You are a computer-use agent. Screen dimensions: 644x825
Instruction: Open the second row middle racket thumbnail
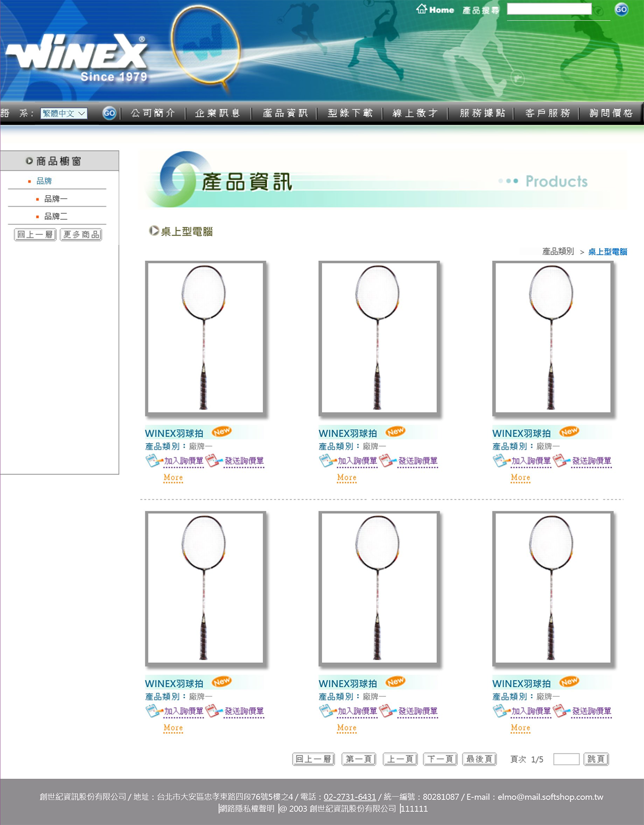[x=379, y=589]
